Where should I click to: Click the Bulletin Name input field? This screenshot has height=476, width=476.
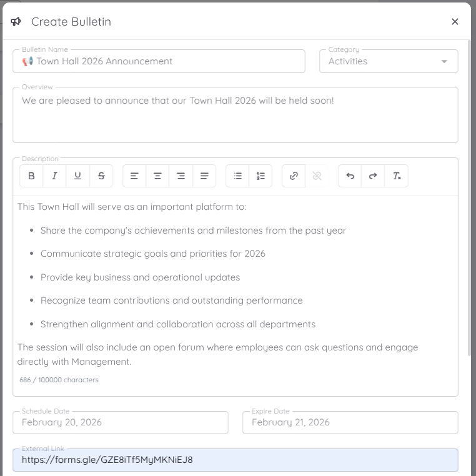159,61
